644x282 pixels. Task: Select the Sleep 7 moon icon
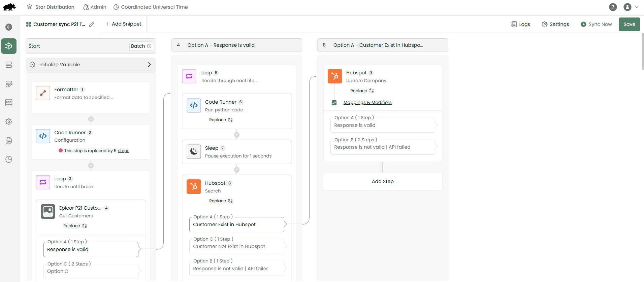click(x=194, y=151)
